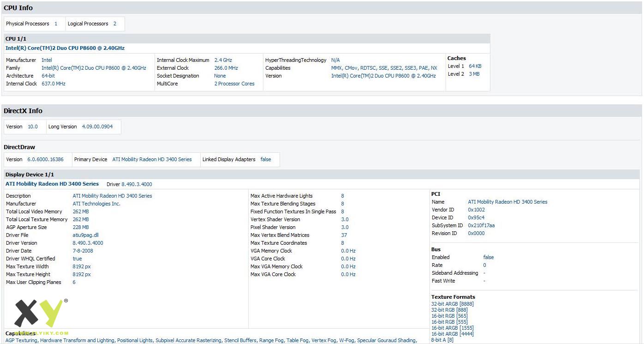
Task: Click the Display Device 1/1 header bar
Action: point(322,175)
